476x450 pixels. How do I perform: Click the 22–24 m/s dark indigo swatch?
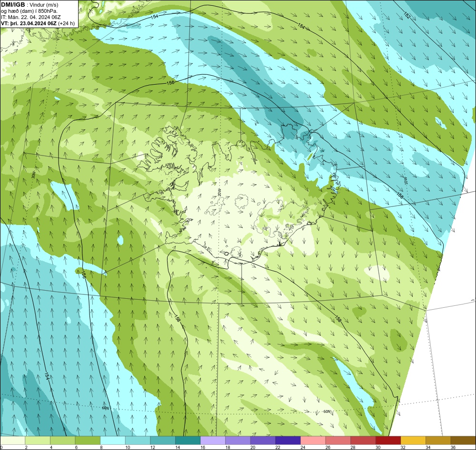click(x=288, y=440)
